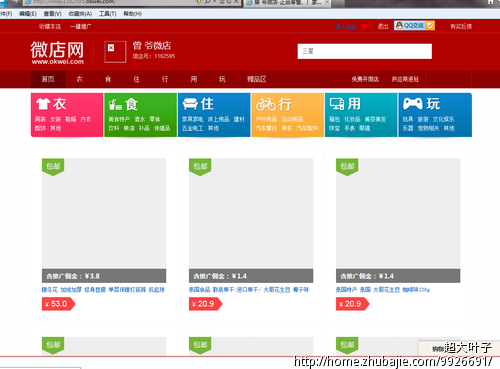
Task: Click the 酒水 subcategory under 食
Action: [x=140, y=119]
